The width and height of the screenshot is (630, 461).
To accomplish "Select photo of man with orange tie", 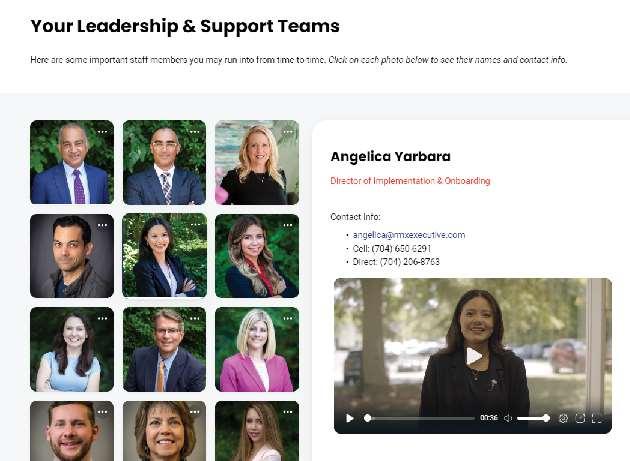I will [x=164, y=349].
